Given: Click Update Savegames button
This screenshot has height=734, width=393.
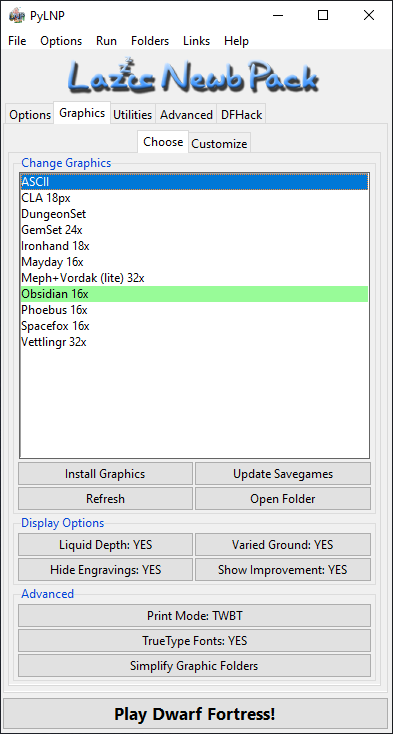Looking at the screenshot, I should (283, 474).
